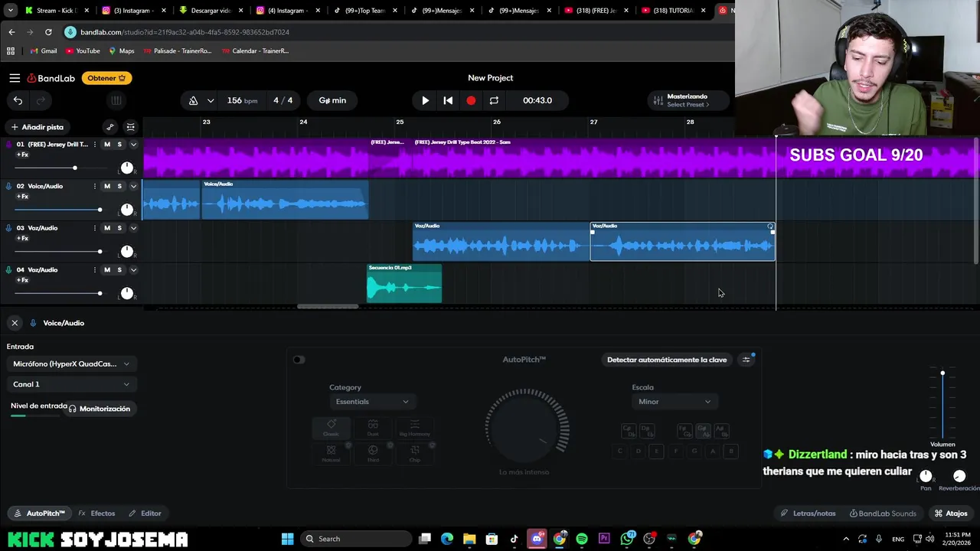Close the Voice/Audio bottom panel
Viewport: 980px width, 551px height.
tap(15, 323)
